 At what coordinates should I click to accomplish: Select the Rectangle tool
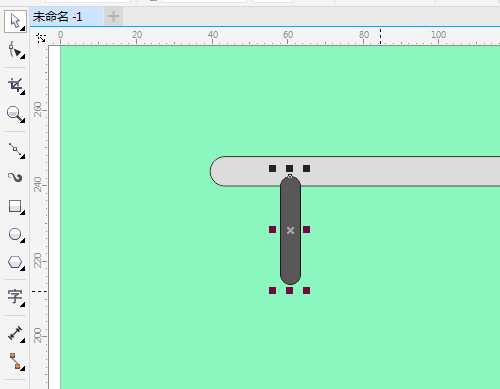(15, 207)
